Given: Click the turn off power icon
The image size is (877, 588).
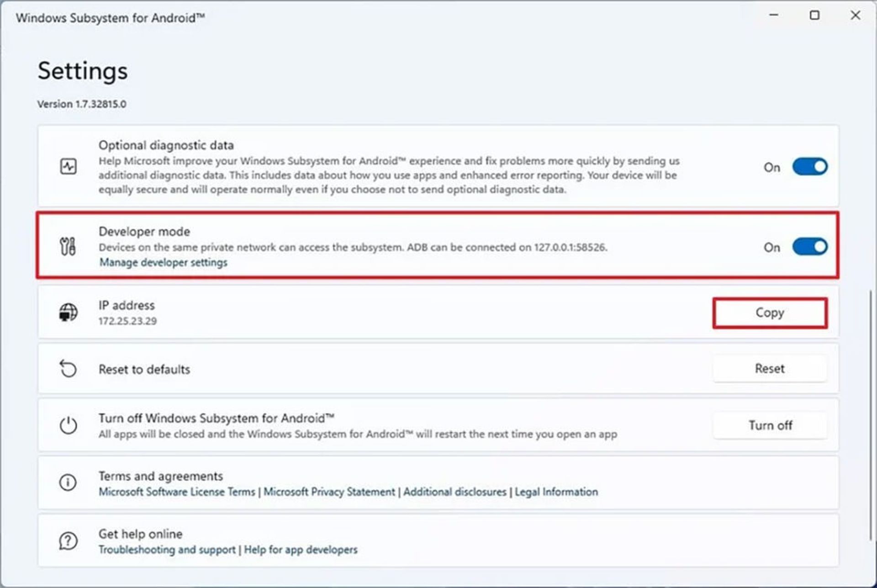Looking at the screenshot, I should pos(68,425).
